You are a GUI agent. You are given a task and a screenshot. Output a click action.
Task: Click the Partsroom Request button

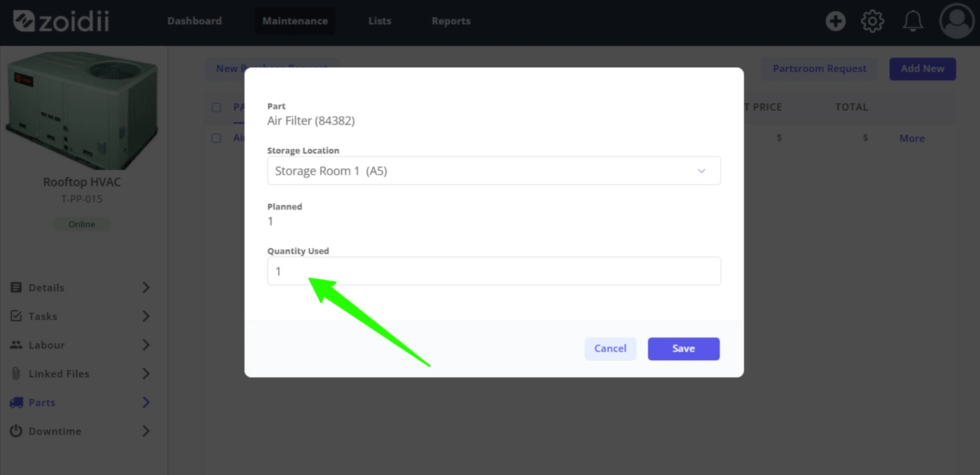pos(819,69)
